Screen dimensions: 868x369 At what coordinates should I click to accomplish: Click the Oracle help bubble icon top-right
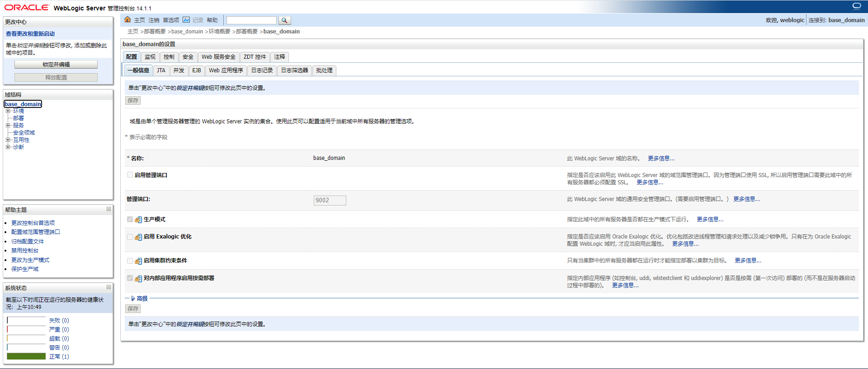point(857,6)
